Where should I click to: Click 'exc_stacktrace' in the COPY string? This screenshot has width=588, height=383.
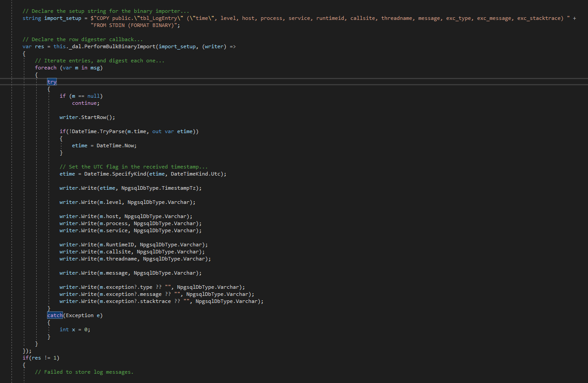[539, 18]
